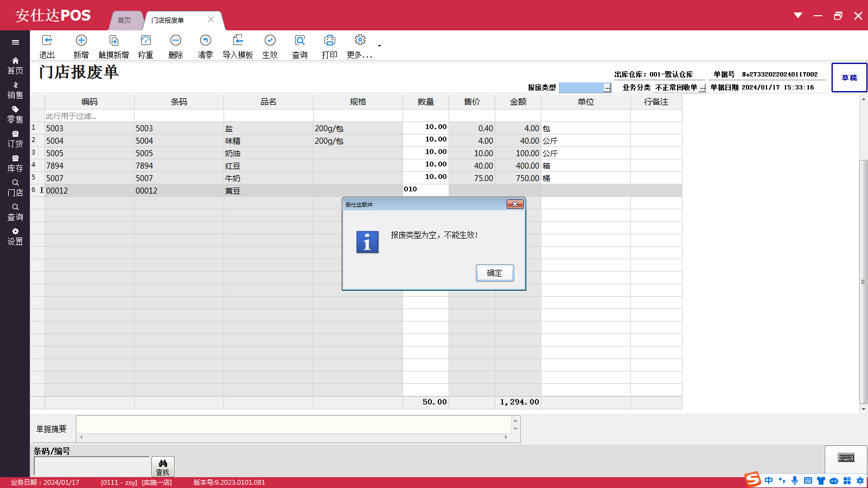Click the 条码/编号 input box
The height and width of the screenshot is (488, 868).
tap(92, 466)
